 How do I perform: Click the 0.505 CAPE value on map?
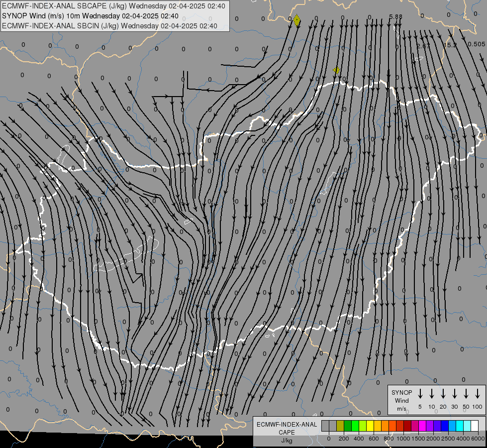pyautogui.click(x=476, y=44)
